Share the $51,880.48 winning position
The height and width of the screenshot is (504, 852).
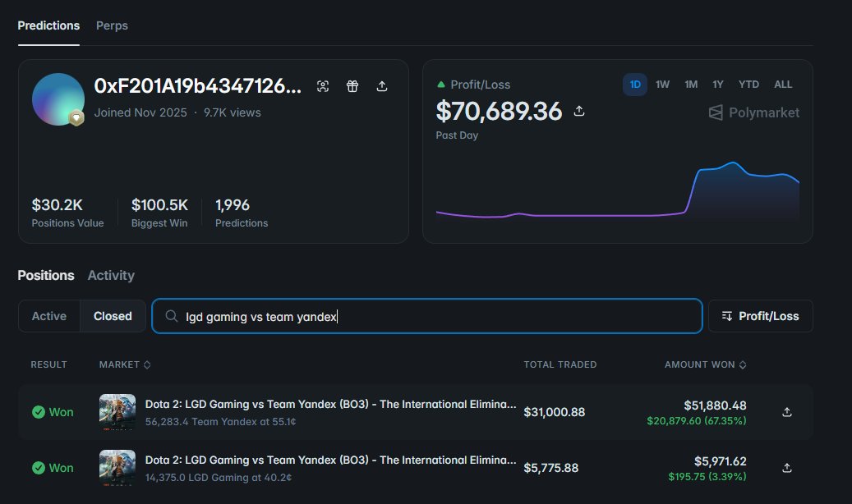coord(787,412)
